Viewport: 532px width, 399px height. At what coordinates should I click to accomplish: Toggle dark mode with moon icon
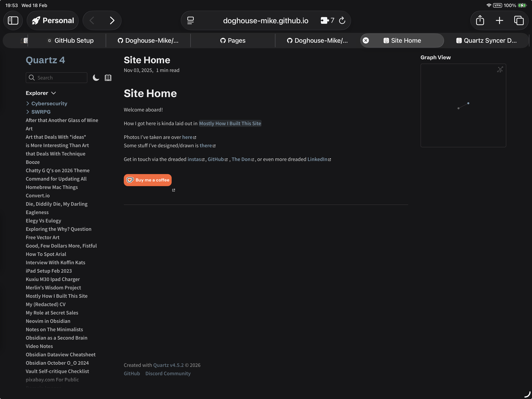pyautogui.click(x=96, y=78)
